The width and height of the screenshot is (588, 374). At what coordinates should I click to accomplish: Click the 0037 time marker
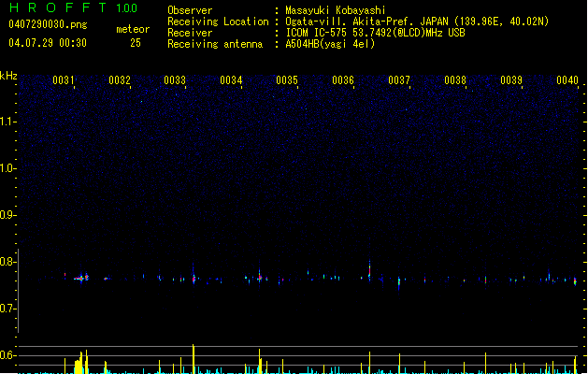[x=399, y=79]
